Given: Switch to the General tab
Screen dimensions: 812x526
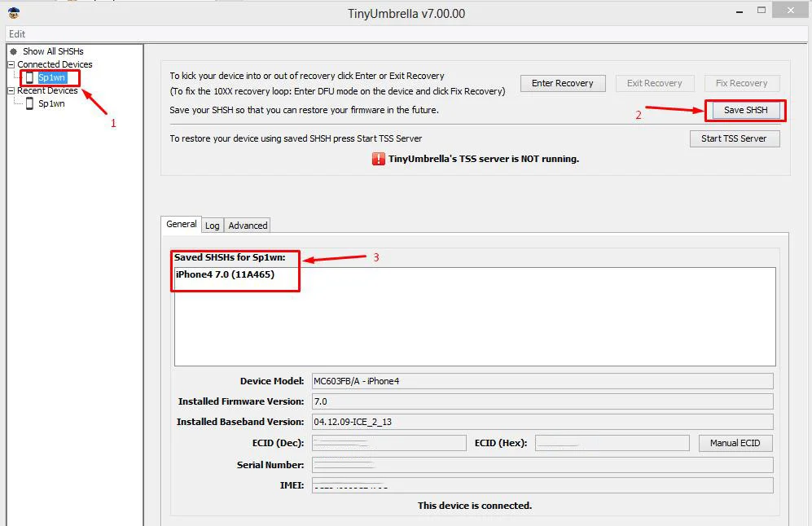Looking at the screenshot, I should [182, 224].
